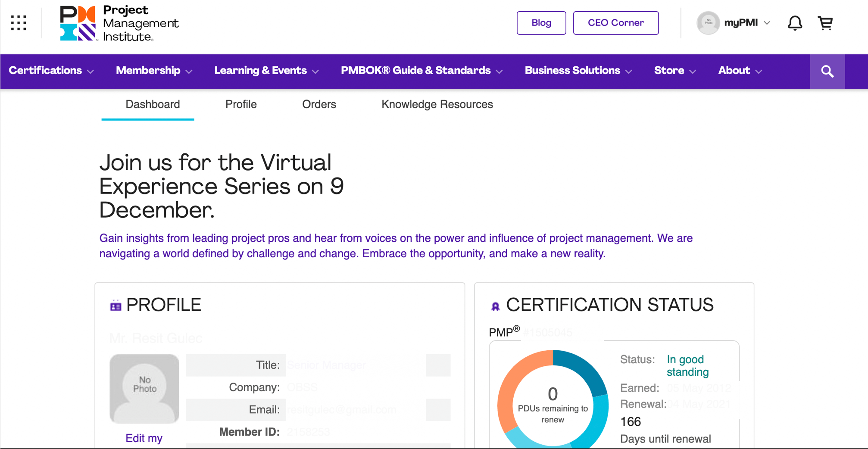Screen dimensions: 868x449
Task: Click the Member ID label
Action: tap(249, 432)
